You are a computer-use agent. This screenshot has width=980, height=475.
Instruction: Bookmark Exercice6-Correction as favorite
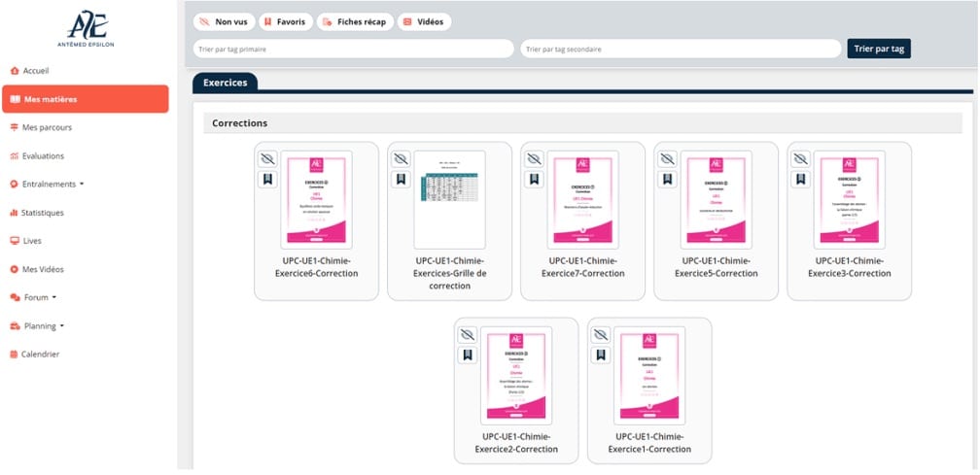point(267,180)
